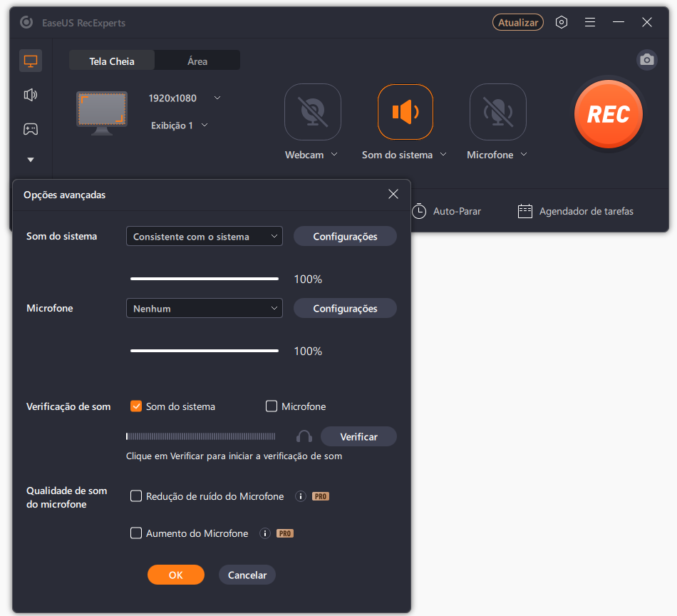This screenshot has height=616, width=677.
Task: Open the Exibição 1 display dropdown
Action: point(179,125)
